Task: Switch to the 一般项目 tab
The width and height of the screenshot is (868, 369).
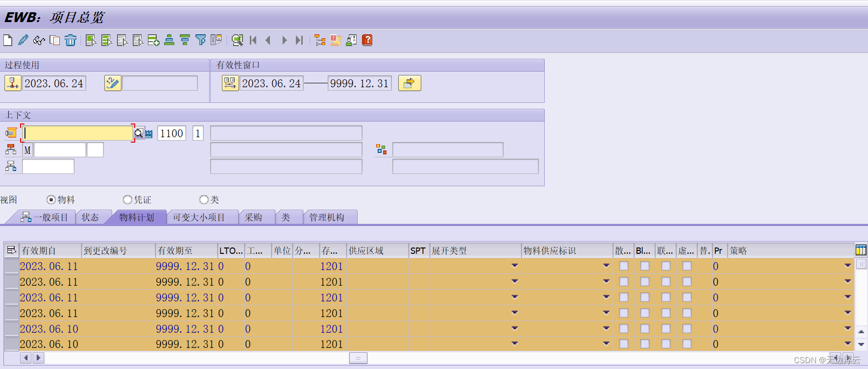Action: tap(44, 217)
